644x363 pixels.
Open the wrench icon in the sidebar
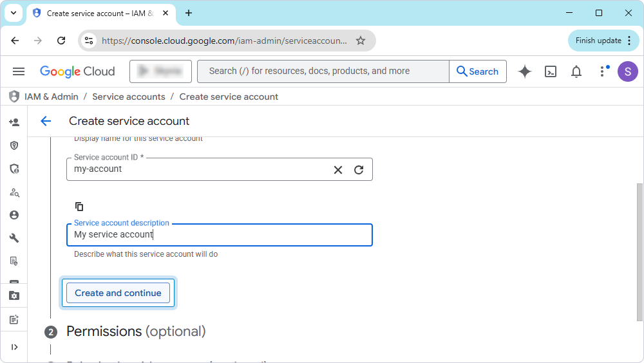[x=14, y=238]
